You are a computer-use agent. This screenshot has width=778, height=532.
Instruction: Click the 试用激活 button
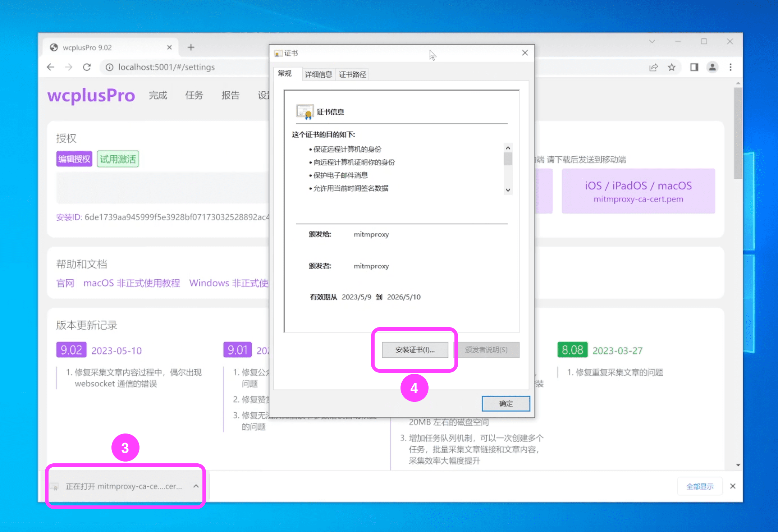point(118,159)
